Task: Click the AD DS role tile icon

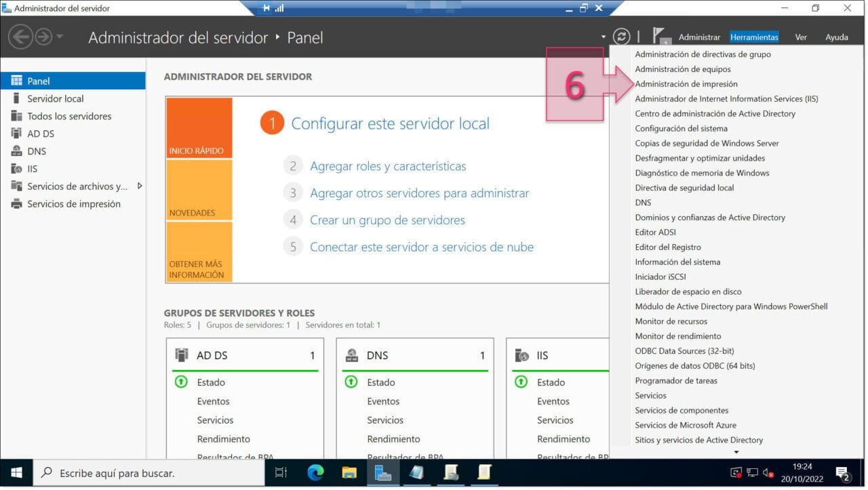Action: coord(181,355)
